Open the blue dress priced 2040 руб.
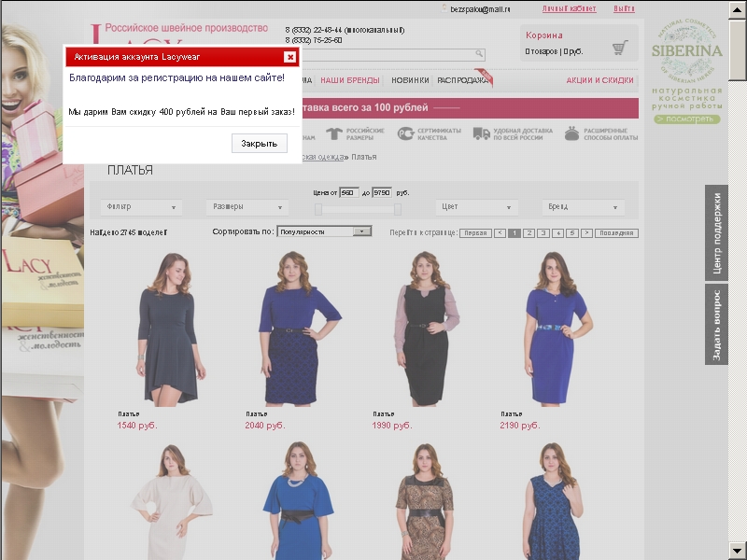 click(x=298, y=329)
